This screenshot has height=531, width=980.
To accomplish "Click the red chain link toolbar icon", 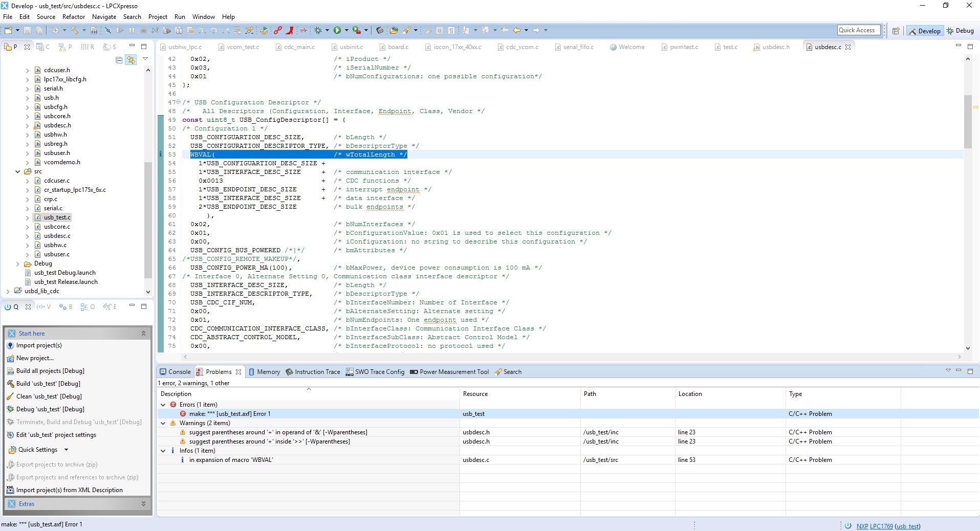I will point(278,30).
